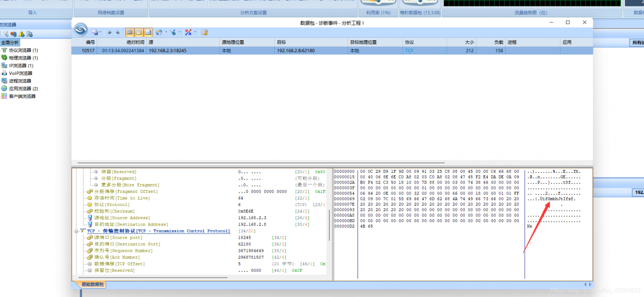This screenshot has height=297, width=644.
Task: Click the 协议浏览器 sidebar icon
Action: (4, 50)
